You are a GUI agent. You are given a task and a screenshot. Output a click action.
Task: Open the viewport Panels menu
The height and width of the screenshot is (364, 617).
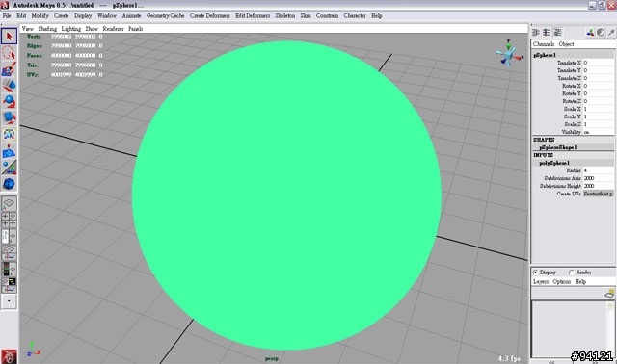click(x=135, y=29)
